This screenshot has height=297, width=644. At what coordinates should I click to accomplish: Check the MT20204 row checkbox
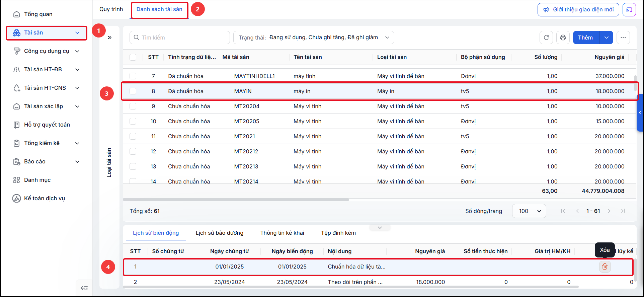pos(133,106)
